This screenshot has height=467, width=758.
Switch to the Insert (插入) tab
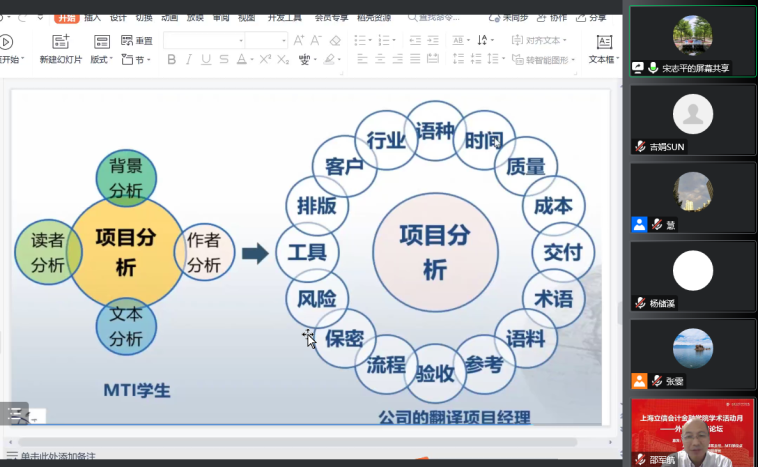(x=92, y=18)
